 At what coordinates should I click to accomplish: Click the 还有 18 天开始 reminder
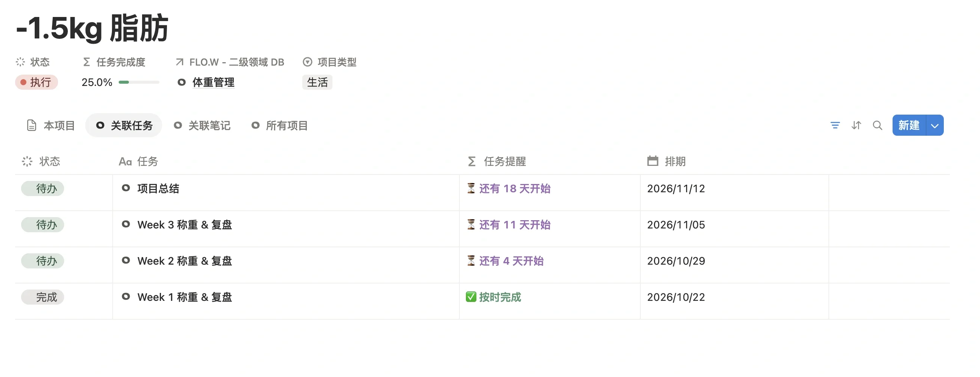point(514,188)
